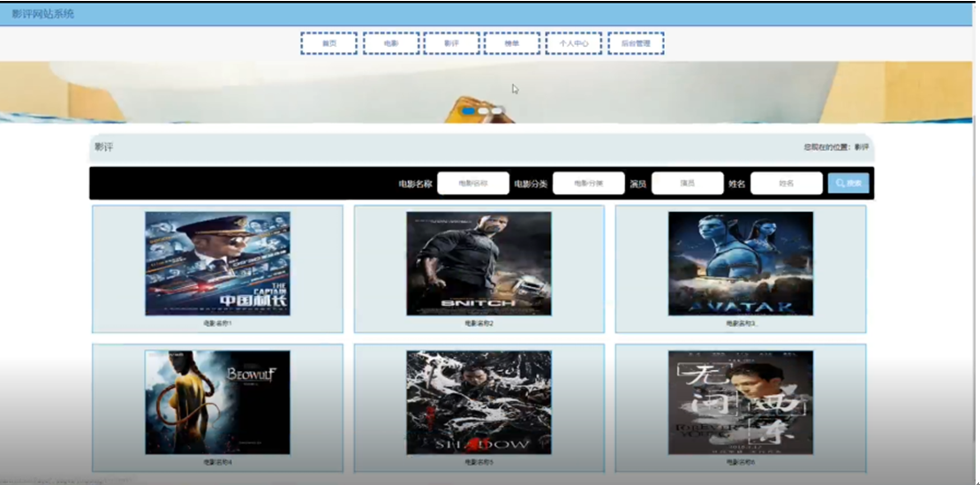
Task: Open the 首页 navigation tab
Action: [328, 44]
